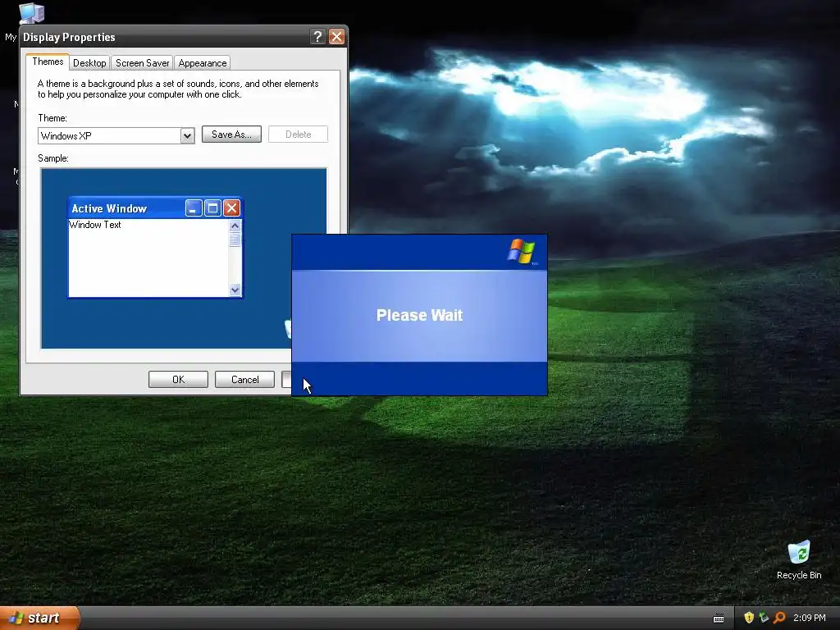Click the keyboard icon in the taskbar
Screen dimensions: 840x630
tap(719, 619)
